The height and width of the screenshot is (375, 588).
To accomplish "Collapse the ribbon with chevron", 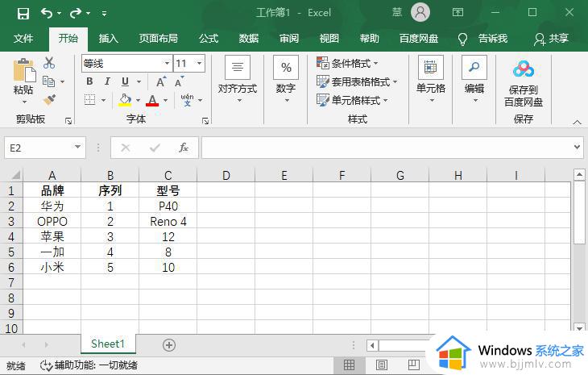I will (577, 123).
